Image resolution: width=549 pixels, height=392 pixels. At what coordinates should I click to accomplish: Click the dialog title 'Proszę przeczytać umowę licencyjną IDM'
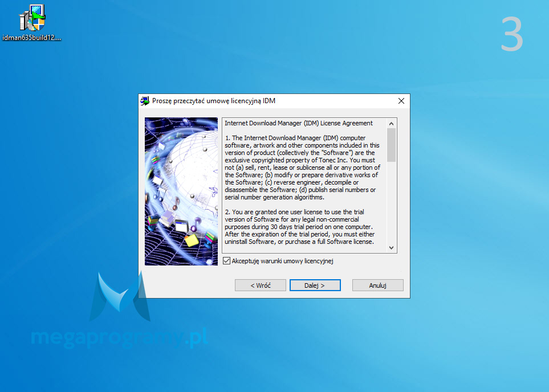click(x=214, y=101)
